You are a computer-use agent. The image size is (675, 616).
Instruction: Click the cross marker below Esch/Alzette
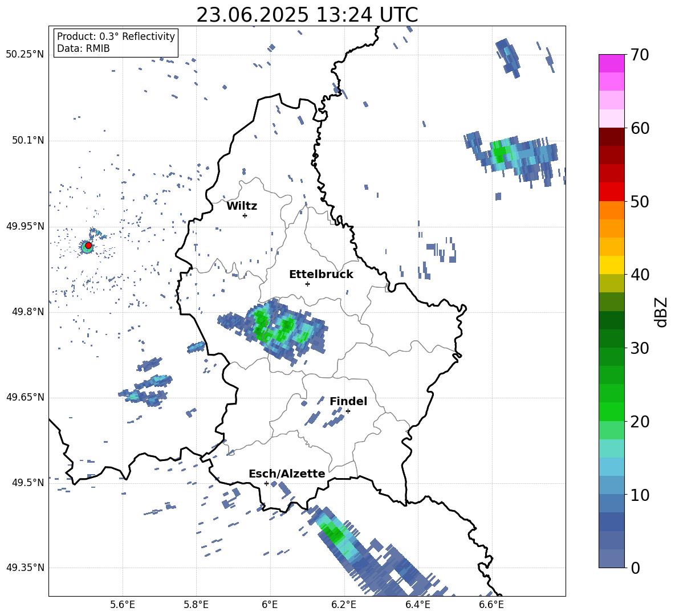tap(266, 483)
